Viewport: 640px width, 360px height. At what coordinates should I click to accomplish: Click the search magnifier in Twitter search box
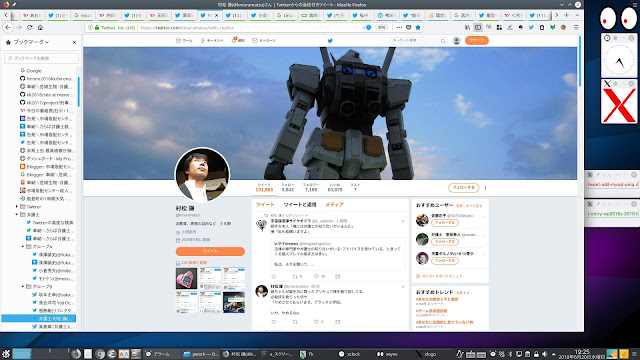(443, 41)
